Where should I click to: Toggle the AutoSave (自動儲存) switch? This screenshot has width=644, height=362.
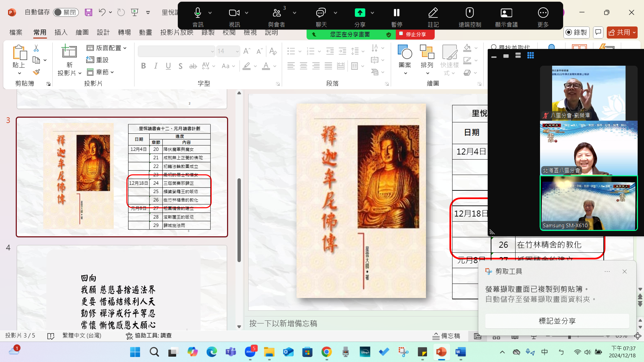pyautogui.click(x=66, y=12)
